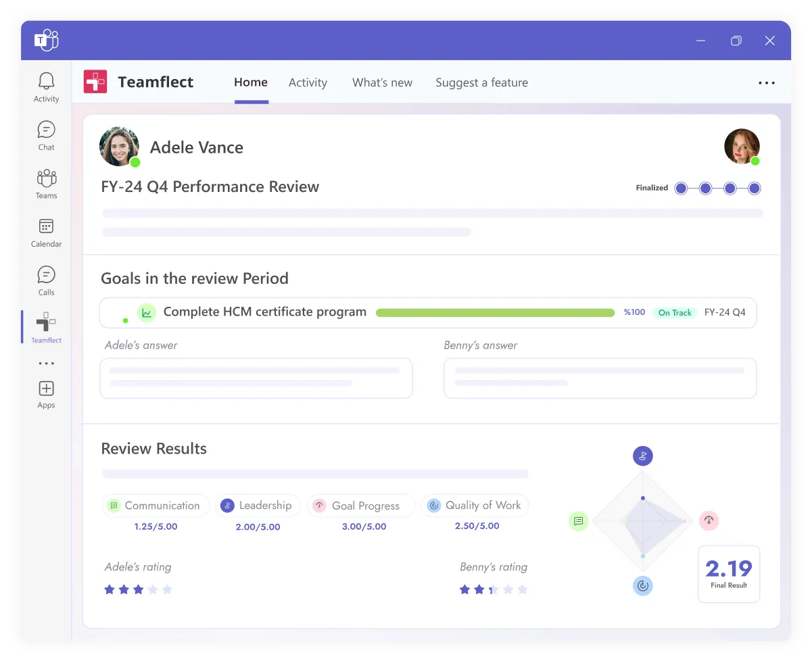This screenshot has height=663, width=812.
Task: Click the Teamflect red logo icon
Action: pyautogui.click(x=95, y=82)
